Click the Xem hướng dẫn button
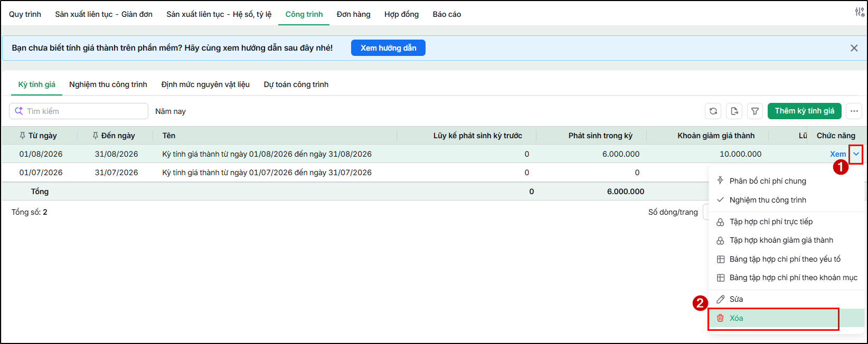The image size is (868, 344). click(x=388, y=48)
